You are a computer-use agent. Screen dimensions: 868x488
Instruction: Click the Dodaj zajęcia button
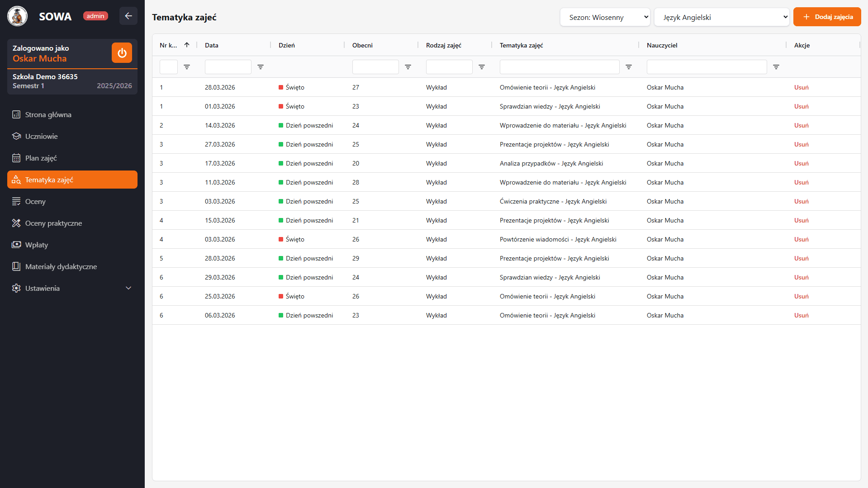pyautogui.click(x=827, y=17)
